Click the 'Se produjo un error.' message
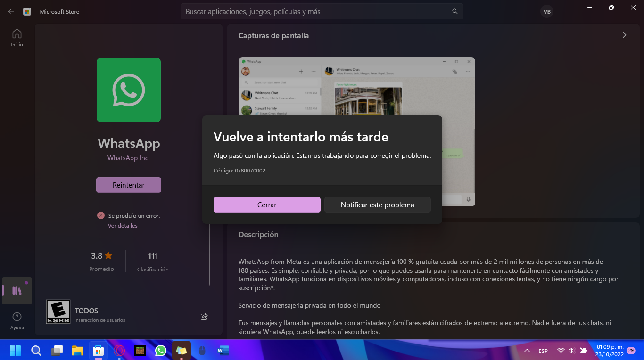644x360 pixels. pyautogui.click(x=134, y=216)
